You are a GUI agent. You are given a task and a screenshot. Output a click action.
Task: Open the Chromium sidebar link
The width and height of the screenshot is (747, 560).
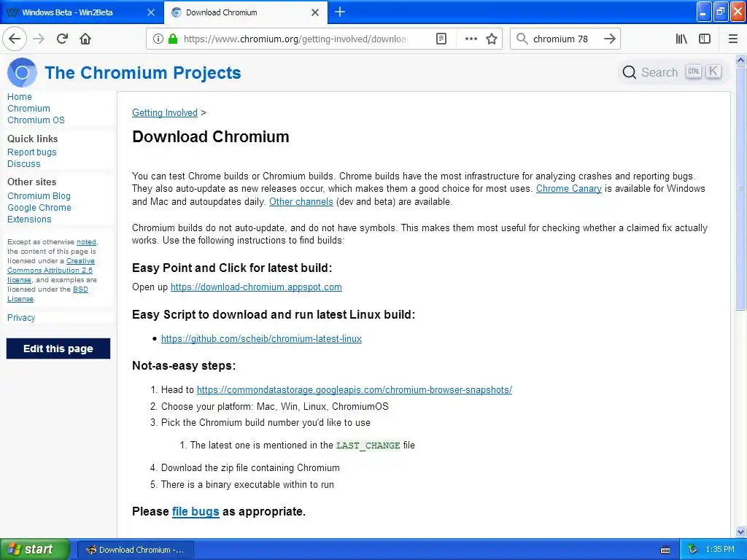tap(28, 109)
